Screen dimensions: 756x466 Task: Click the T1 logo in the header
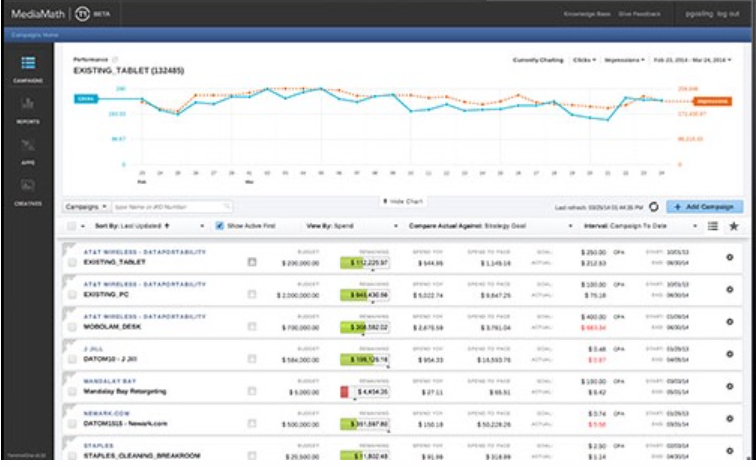pyautogui.click(x=82, y=14)
